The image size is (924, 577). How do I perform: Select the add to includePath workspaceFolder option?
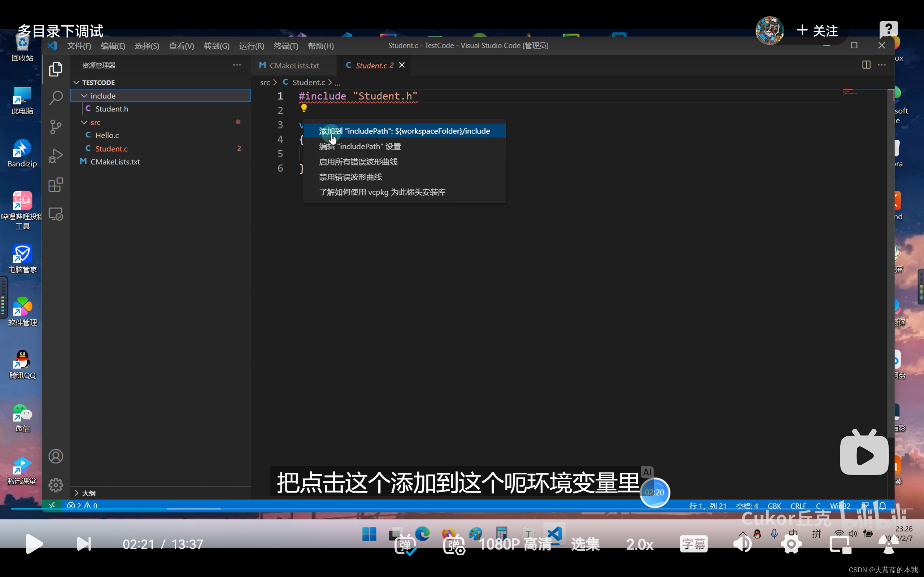(x=404, y=131)
